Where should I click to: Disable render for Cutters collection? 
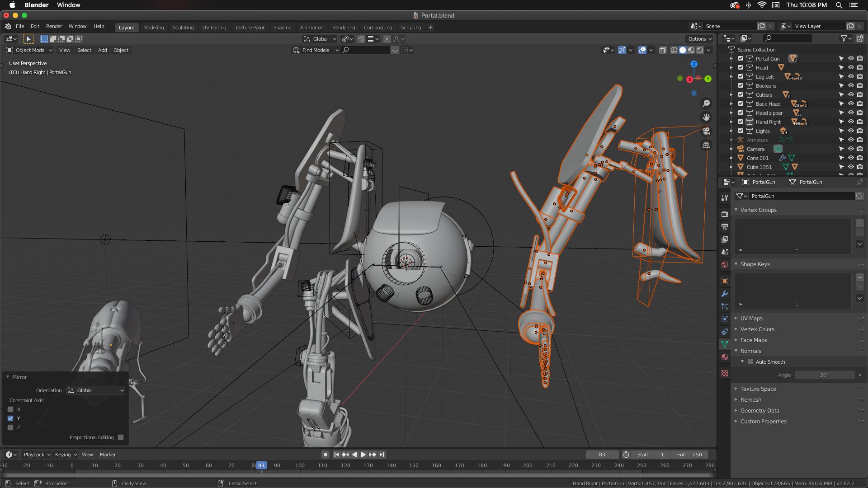tap(859, 95)
